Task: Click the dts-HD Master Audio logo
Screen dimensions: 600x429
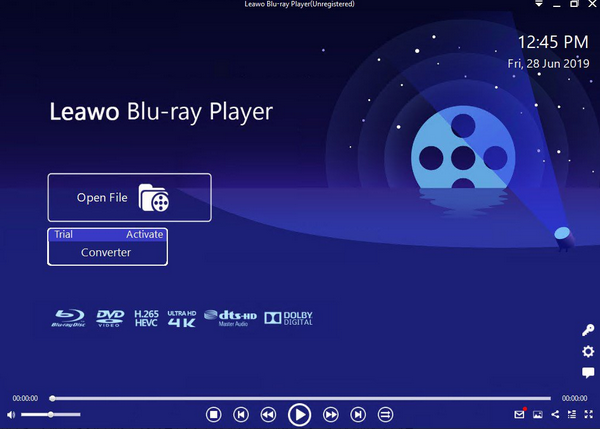Action: click(230, 318)
